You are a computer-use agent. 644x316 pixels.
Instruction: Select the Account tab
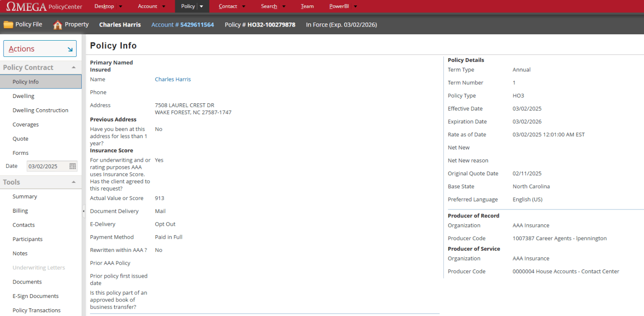148,6
